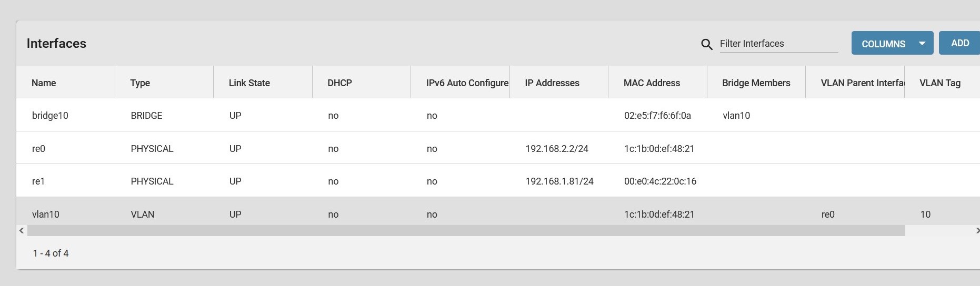Click the ADD interface button

(x=959, y=43)
